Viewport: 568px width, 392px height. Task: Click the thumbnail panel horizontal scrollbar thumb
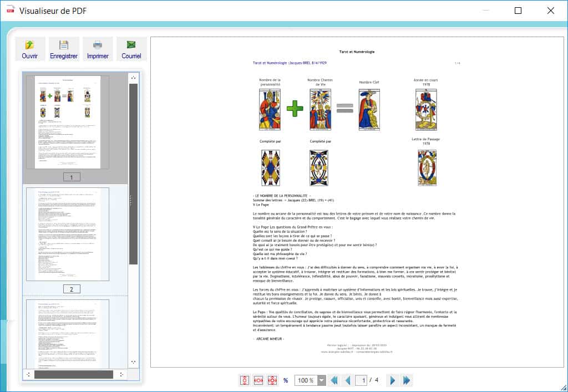coord(74,374)
